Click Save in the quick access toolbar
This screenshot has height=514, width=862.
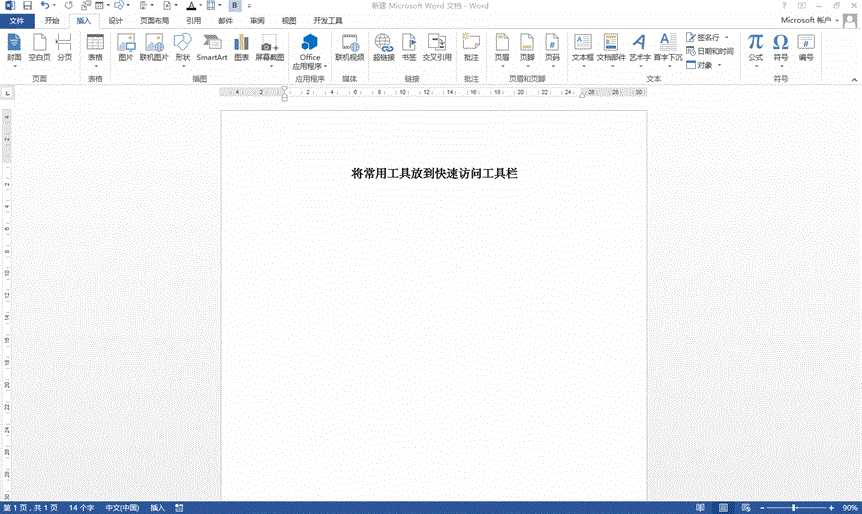26,6
